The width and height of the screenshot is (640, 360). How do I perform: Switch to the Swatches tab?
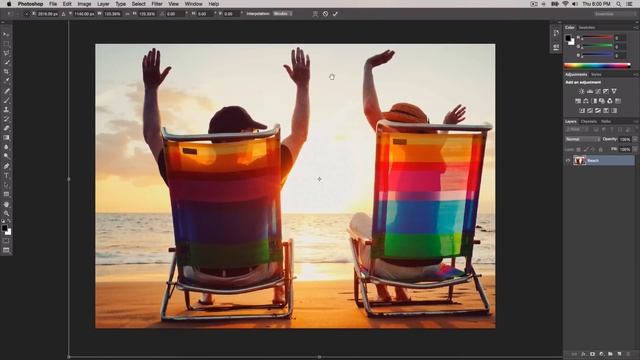tap(587, 28)
